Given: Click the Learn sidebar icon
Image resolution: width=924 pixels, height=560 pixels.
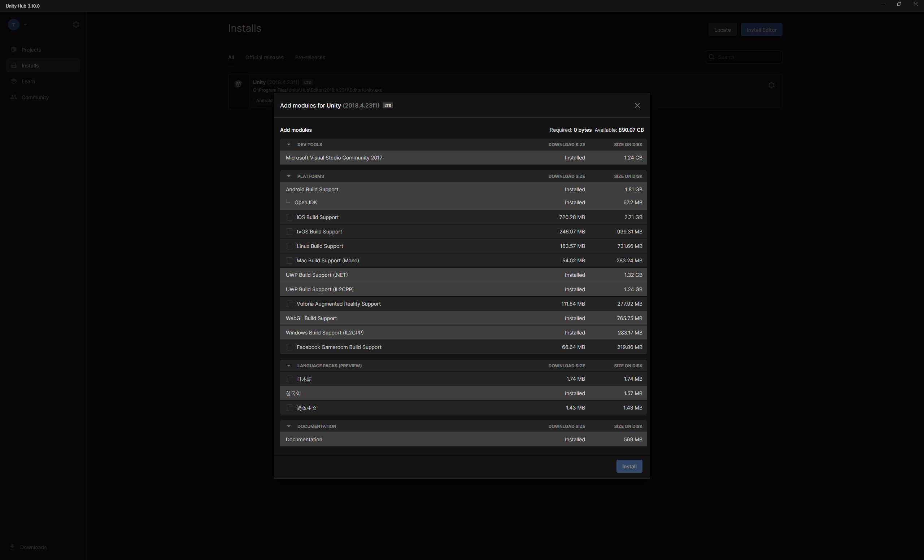Looking at the screenshot, I should pos(14,81).
